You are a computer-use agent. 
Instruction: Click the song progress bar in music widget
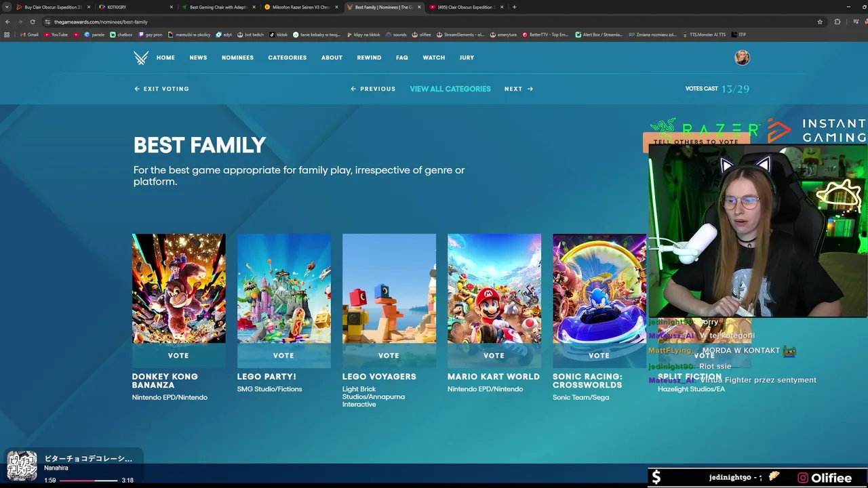(88, 481)
